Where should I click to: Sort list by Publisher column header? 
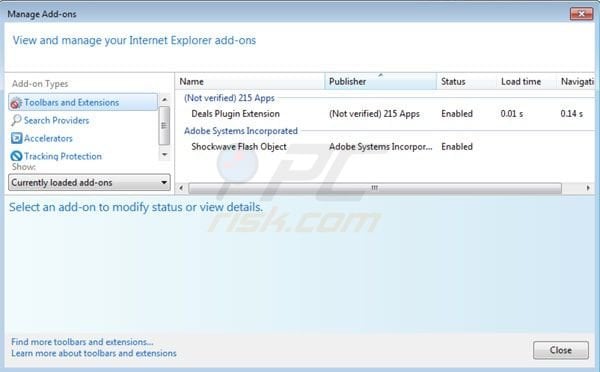381,82
